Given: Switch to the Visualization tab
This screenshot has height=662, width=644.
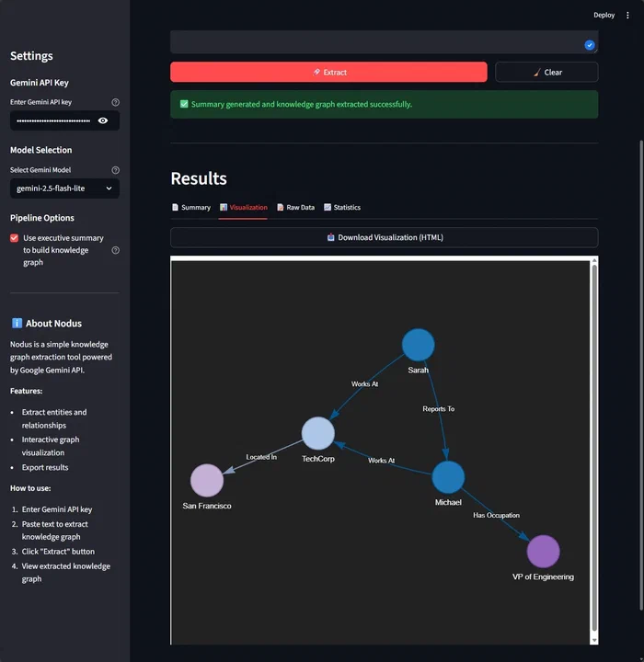Looking at the screenshot, I should pyautogui.click(x=244, y=207).
